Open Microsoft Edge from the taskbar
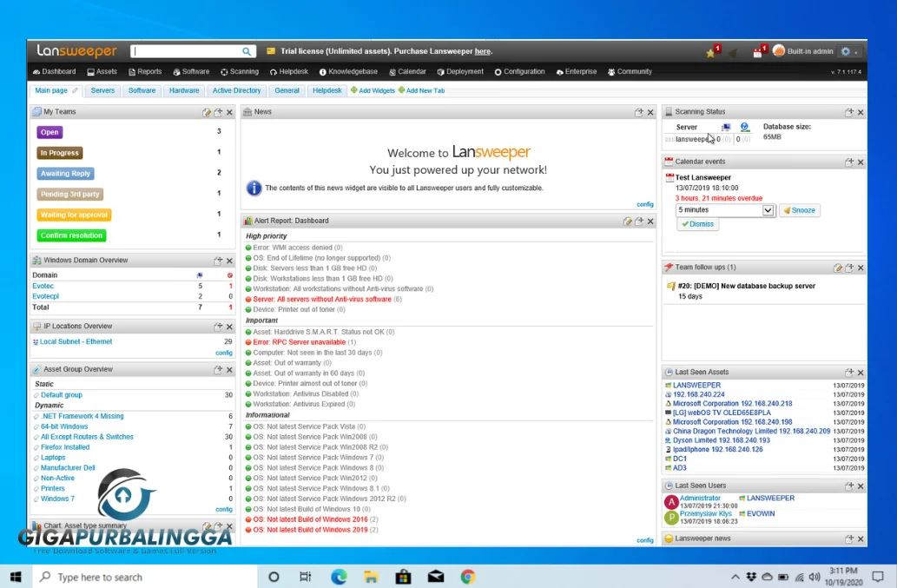This screenshot has height=588, width=897. pos(338,576)
